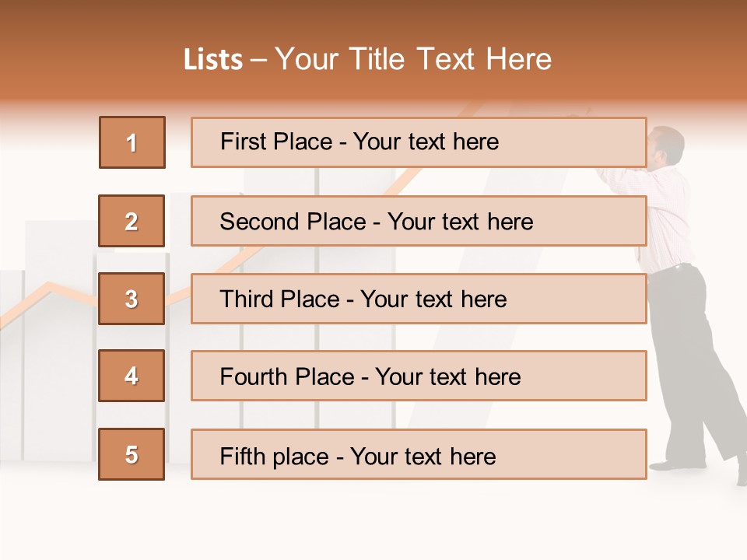Viewport: 747px width, 560px height.
Task: Select the number 3 box
Action: pos(132,299)
